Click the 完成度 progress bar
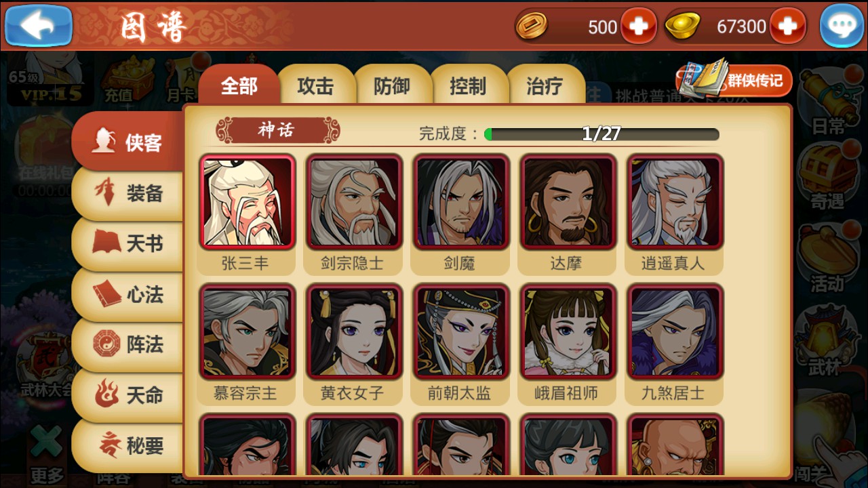Screen dimensions: 868x488 (601, 134)
